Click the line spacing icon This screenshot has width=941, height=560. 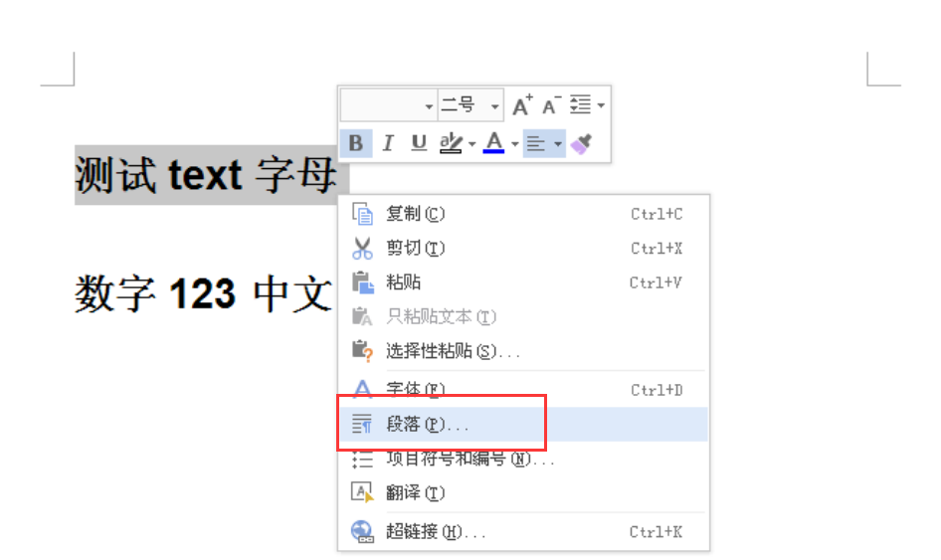click(x=581, y=105)
